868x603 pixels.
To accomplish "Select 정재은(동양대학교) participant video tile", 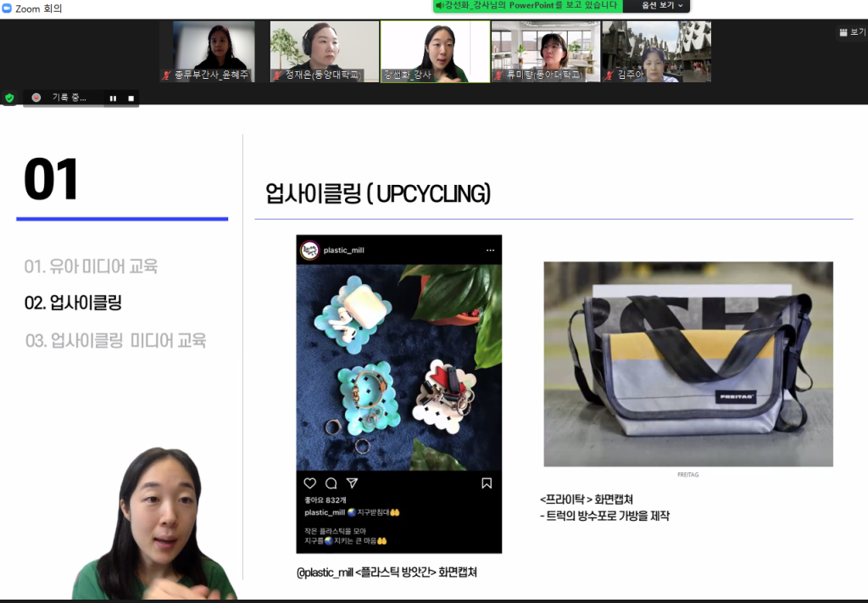I will point(325,52).
